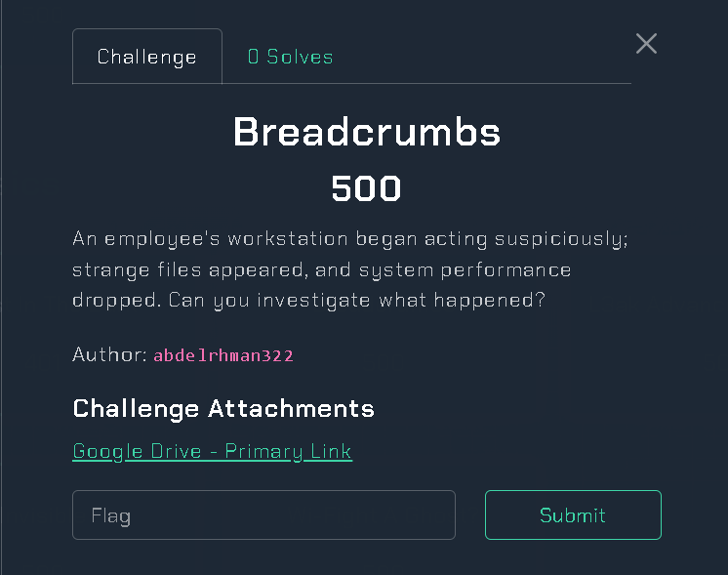This screenshot has width=728, height=575.
Task: Close the challenge dialog with the X icon
Action: [646, 44]
